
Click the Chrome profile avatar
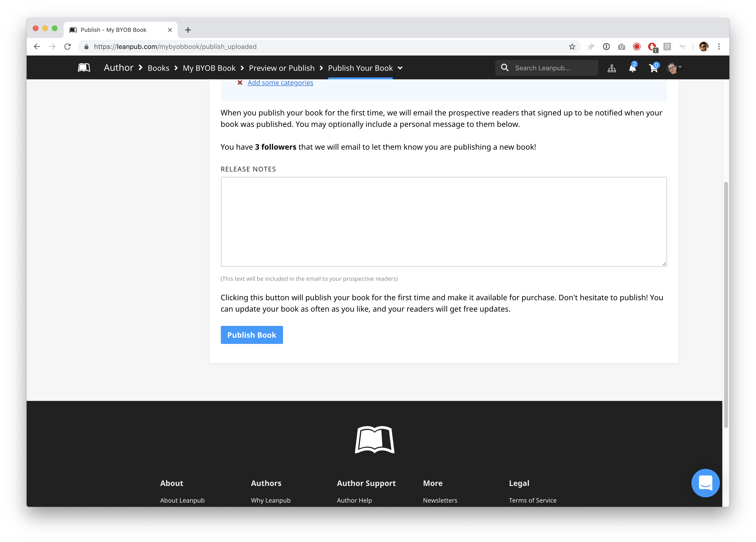point(704,47)
